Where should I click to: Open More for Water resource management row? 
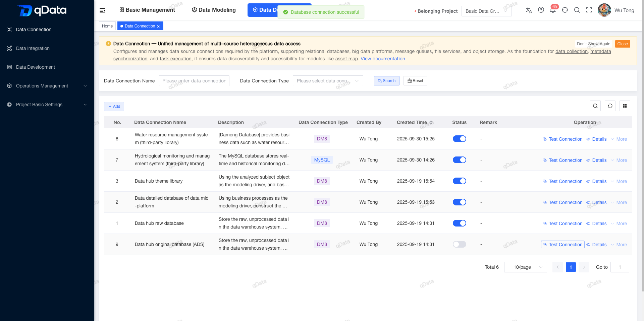(x=619, y=139)
